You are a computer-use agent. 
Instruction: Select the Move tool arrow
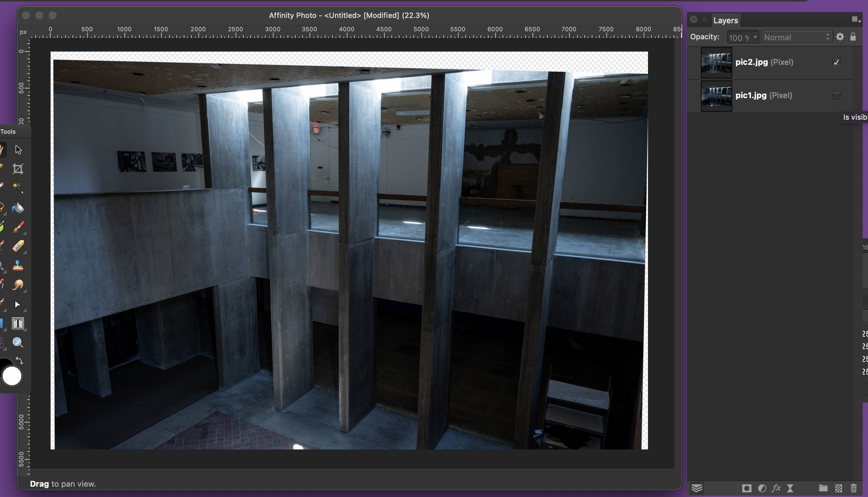click(18, 149)
